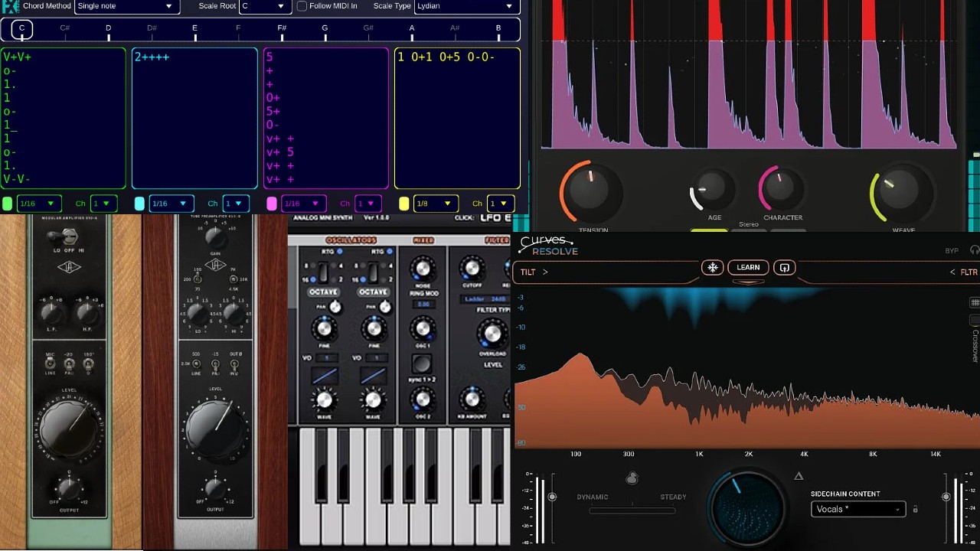
Task: Select the F# note at the top
Action: [x=282, y=28]
